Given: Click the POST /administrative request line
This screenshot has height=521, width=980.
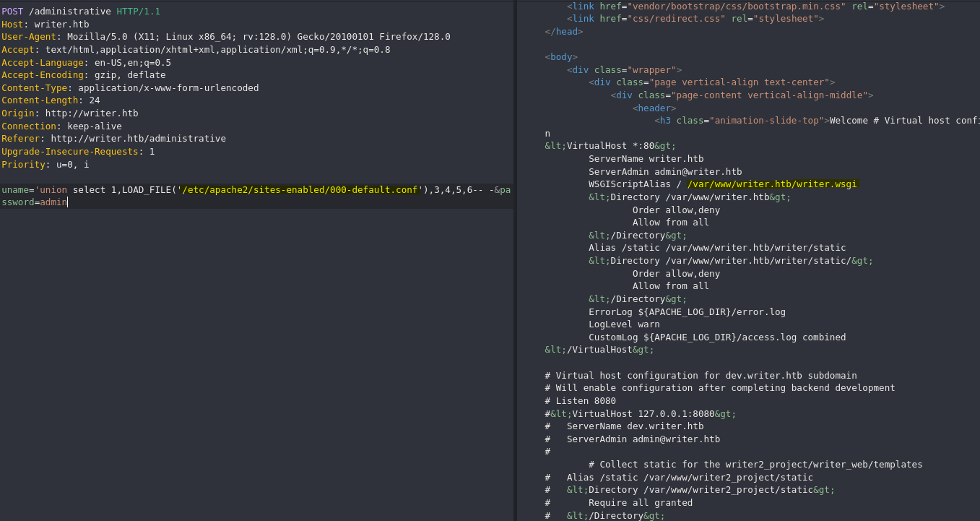Looking at the screenshot, I should click(81, 11).
